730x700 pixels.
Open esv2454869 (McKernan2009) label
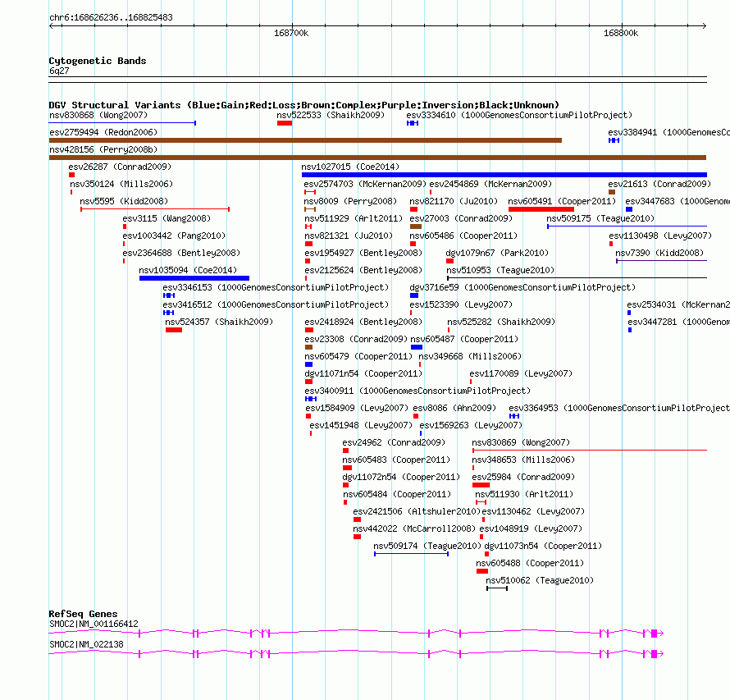(490, 184)
